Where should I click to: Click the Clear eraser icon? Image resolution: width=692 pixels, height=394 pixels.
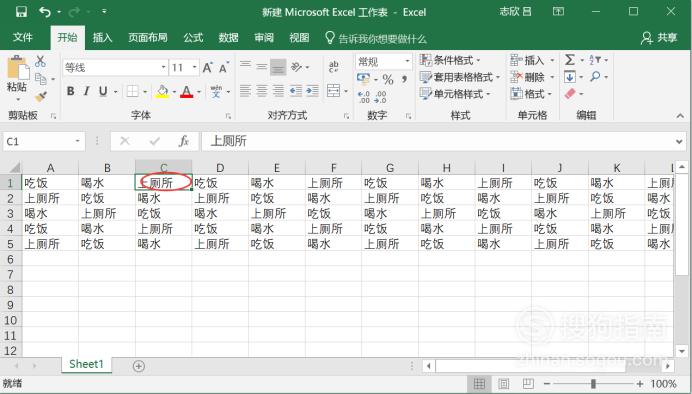tap(570, 94)
